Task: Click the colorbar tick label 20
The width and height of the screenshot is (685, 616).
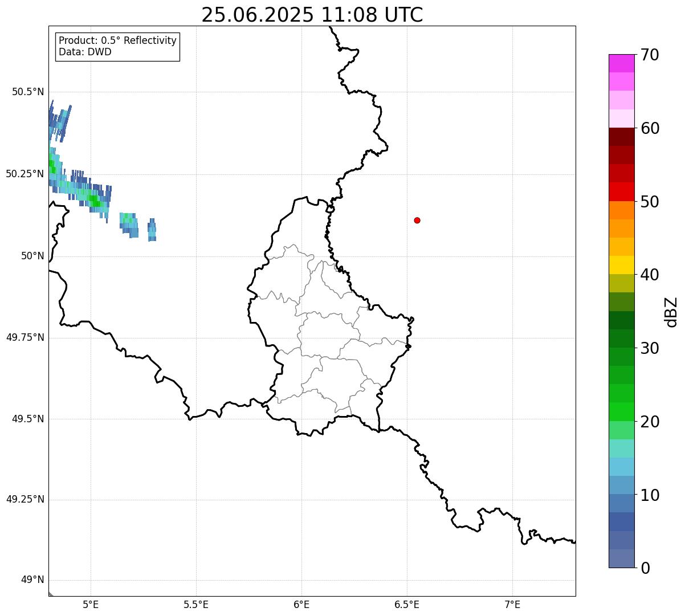Action: [650, 422]
